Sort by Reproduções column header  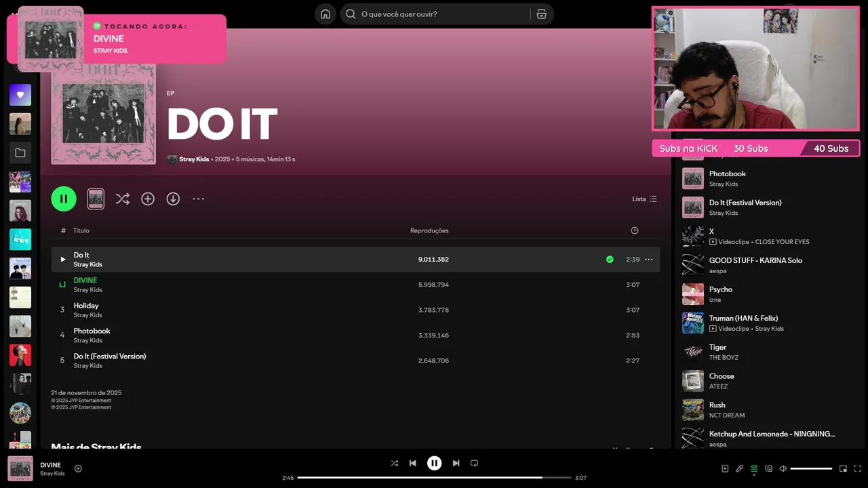click(429, 230)
